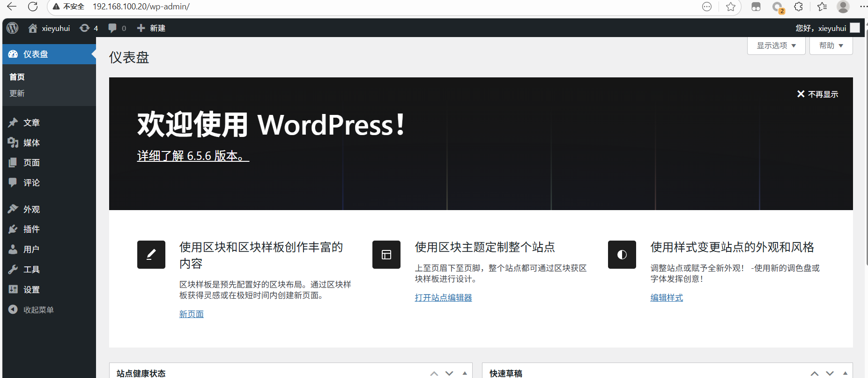Expand the 显示选项 dropdown

(776, 45)
